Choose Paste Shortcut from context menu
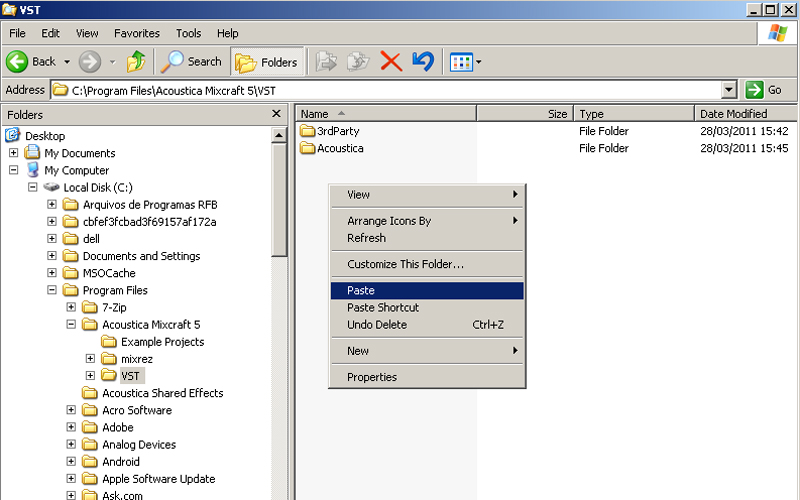The width and height of the screenshot is (800, 500). 427,308
